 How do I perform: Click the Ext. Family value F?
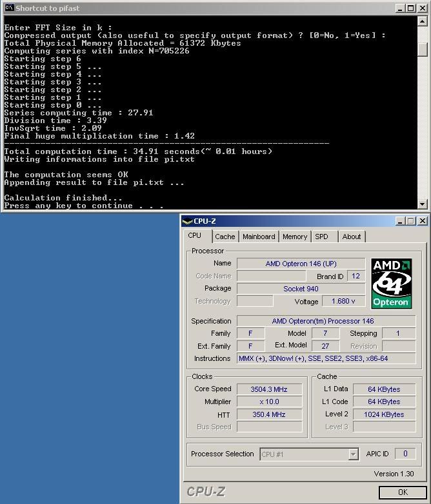[250, 346]
